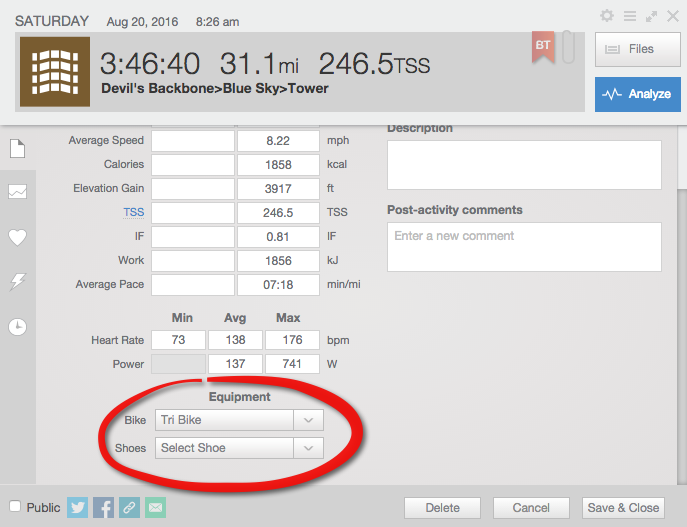
Task: Click the average Heart Rate field 138
Action: pyautogui.click(x=235, y=340)
